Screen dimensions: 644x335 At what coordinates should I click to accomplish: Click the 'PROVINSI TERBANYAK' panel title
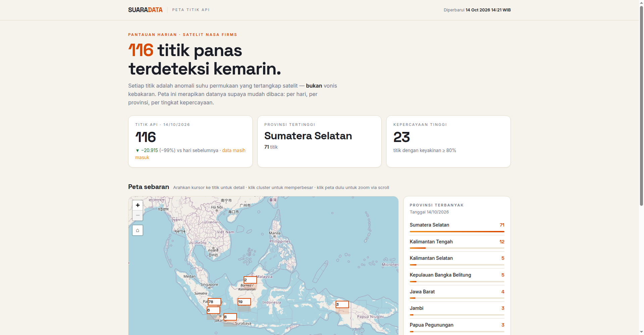pos(437,205)
